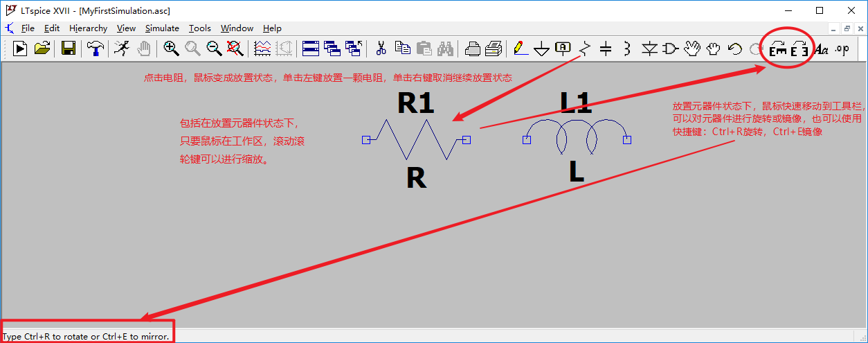Click the greyed Redo arrow icon
868x343 pixels.
coord(756,49)
